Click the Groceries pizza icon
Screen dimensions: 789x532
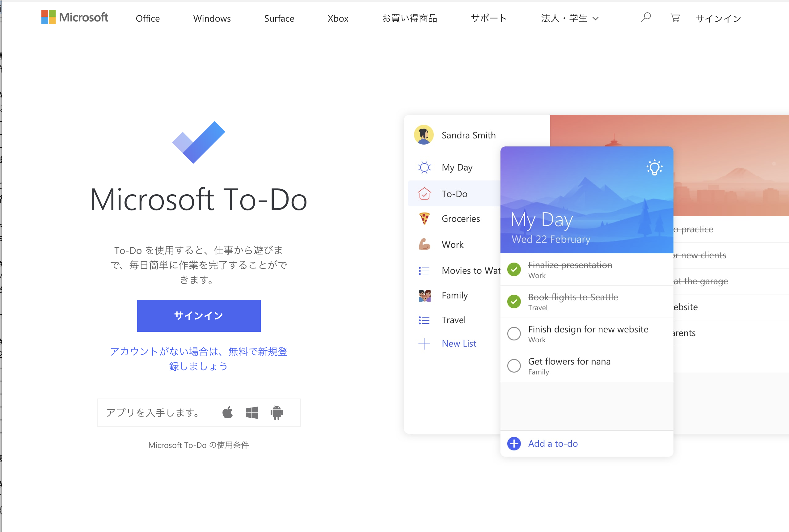pyautogui.click(x=424, y=218)
